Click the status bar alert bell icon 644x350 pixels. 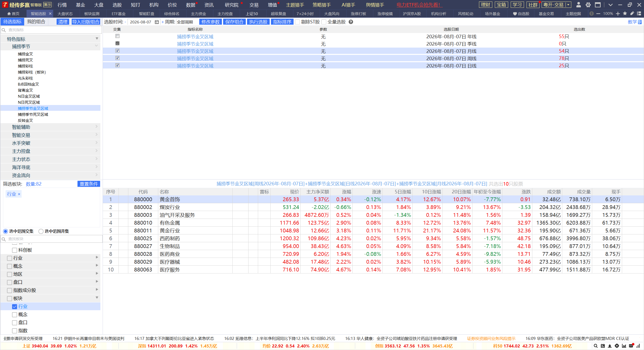tap(610, 346)
